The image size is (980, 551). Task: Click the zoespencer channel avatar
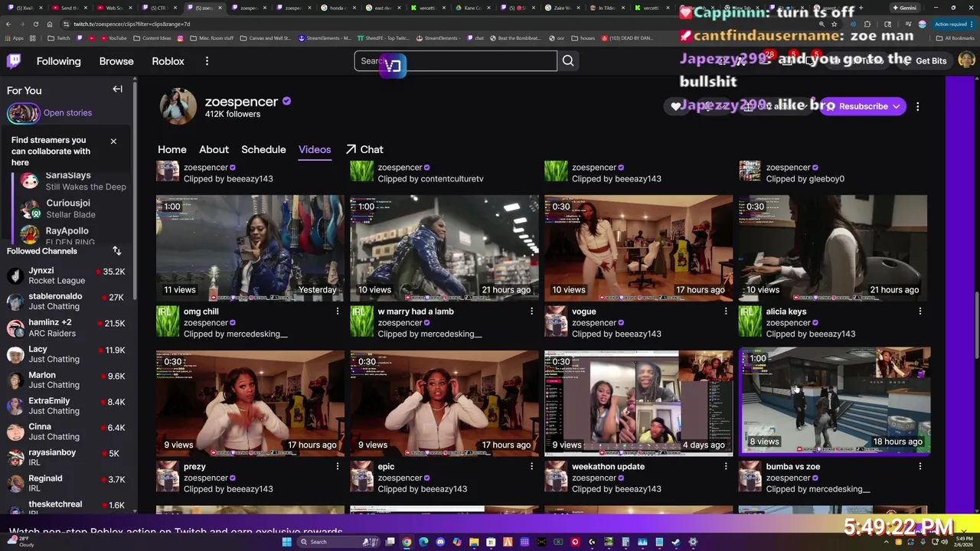pos(178,106)
